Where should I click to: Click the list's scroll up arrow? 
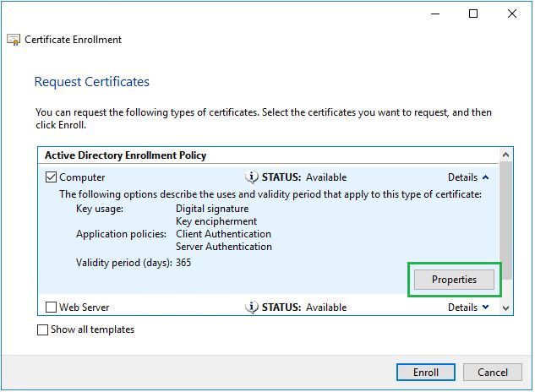tap(505, 156)
